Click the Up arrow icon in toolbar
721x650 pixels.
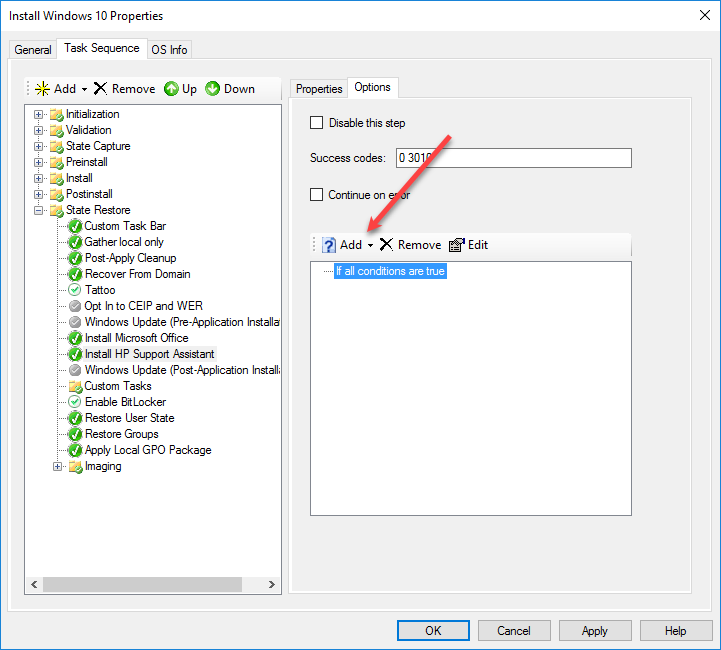pos(171,89)
